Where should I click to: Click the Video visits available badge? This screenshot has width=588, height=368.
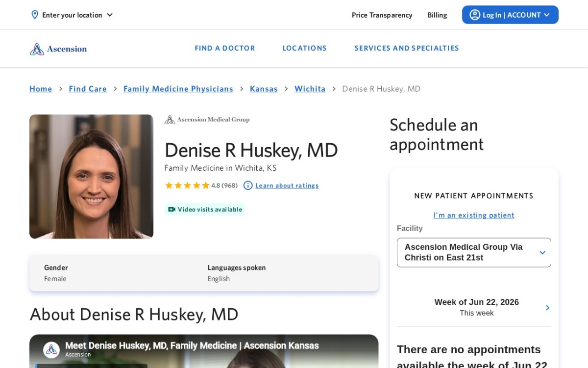coord(205,210)
